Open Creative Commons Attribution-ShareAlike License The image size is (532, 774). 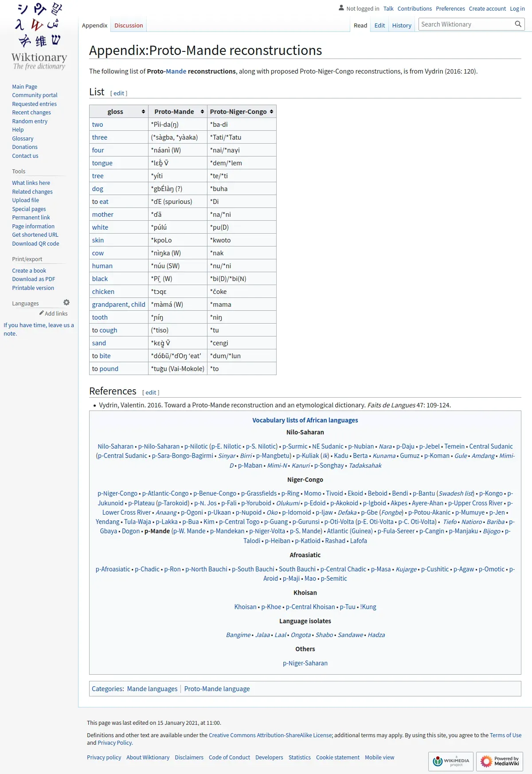[x=270, y=735]
